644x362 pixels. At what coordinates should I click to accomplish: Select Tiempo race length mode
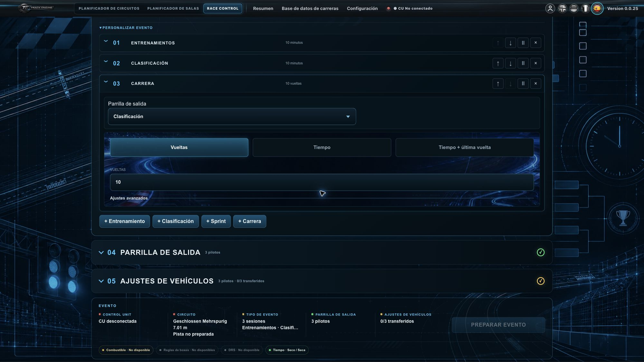click(322, 147)
